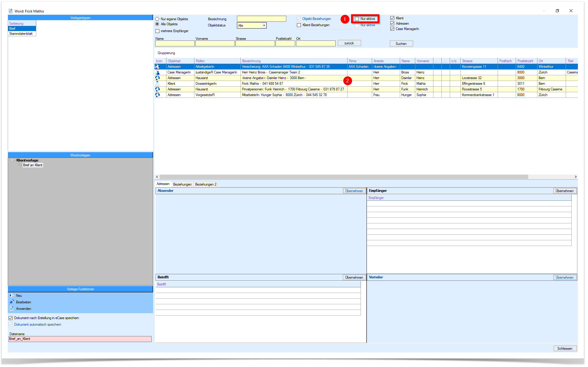Select Stammdatenblatt in Vorlagentypen list
This screenshot has height=367, width=588.
pos(22,34)
